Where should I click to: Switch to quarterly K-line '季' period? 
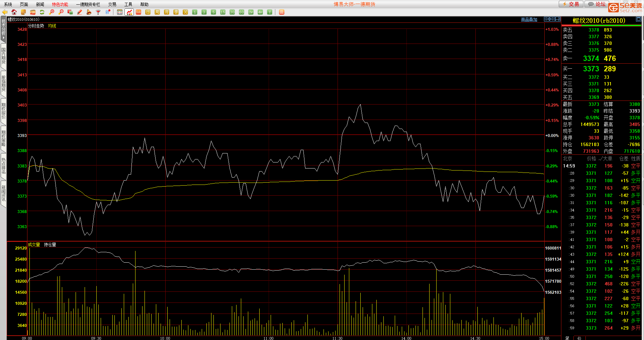click(x=176, y=12)
